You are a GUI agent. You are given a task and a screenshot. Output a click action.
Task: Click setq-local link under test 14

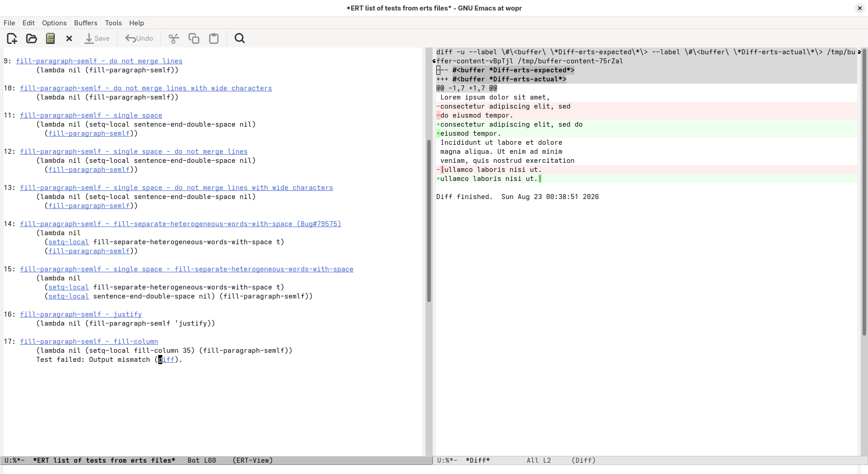(x=69, y=242)
